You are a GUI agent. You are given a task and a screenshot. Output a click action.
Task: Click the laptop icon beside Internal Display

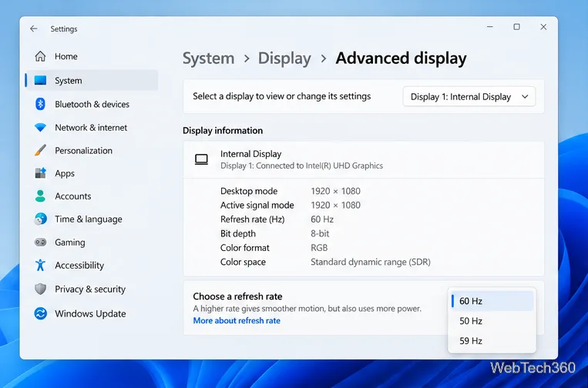(201, 159)
